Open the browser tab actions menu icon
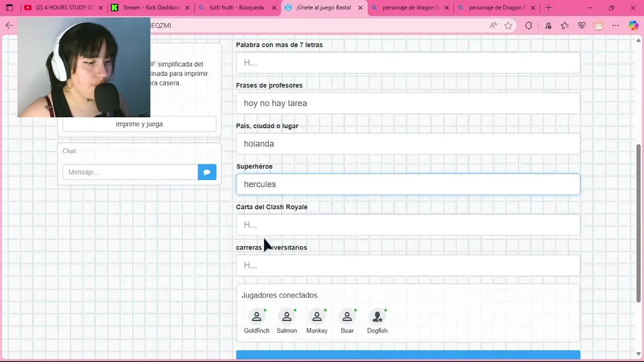Image resolution: width=644 pixels, height=362 pixels. click(9, 8)
